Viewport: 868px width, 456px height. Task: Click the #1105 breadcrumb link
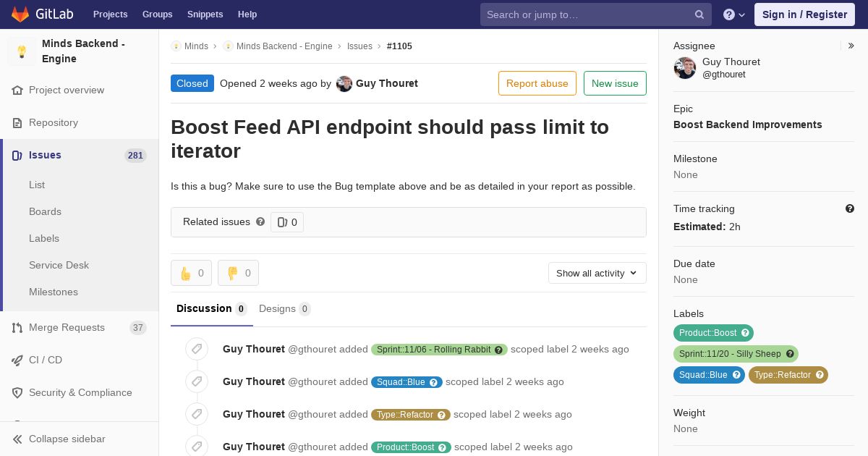tap(399, 46)
